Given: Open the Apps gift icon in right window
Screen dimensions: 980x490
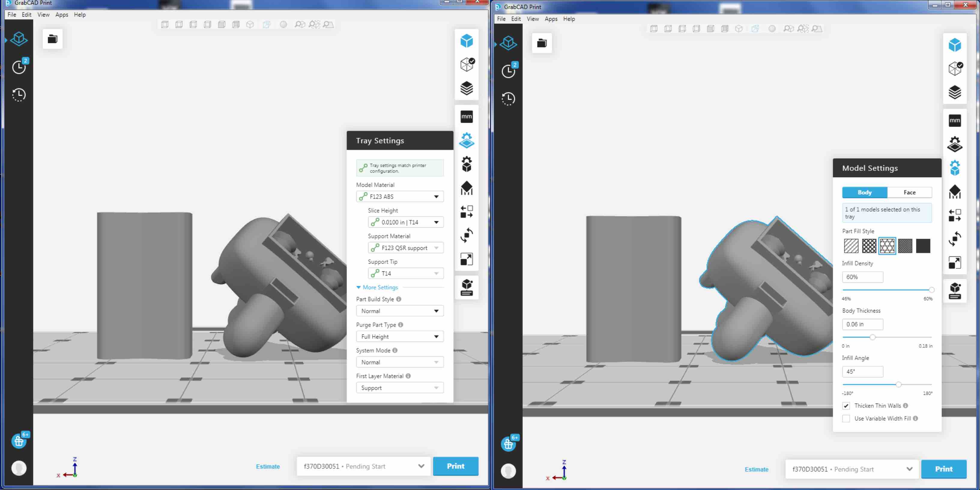Looking at the screenshot, I should click(508, 444).
